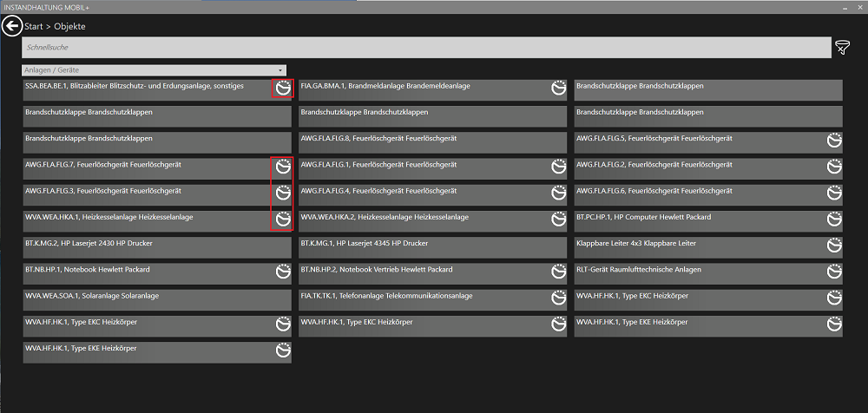Click clock icon on BT.NB.HP.2 Notebook Vertrieb tile
The width and height of the screenshot is (868, 413).
tap(559, 272)
